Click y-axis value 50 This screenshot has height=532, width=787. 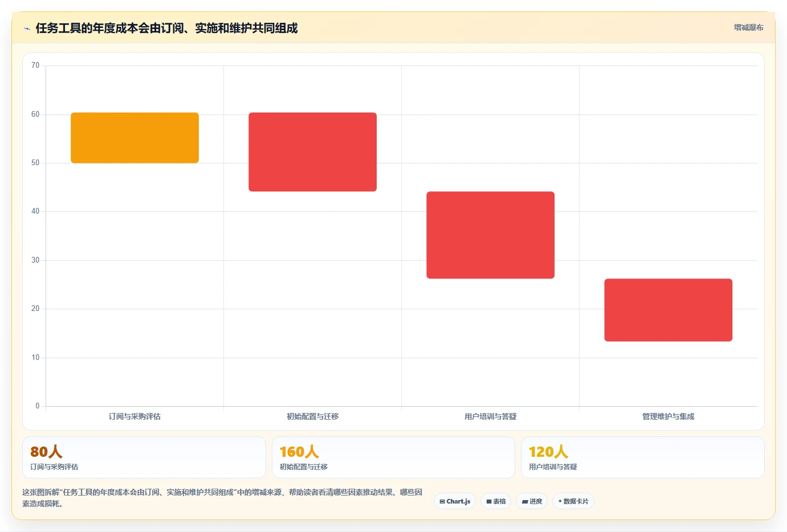click(x=35, y=163)
